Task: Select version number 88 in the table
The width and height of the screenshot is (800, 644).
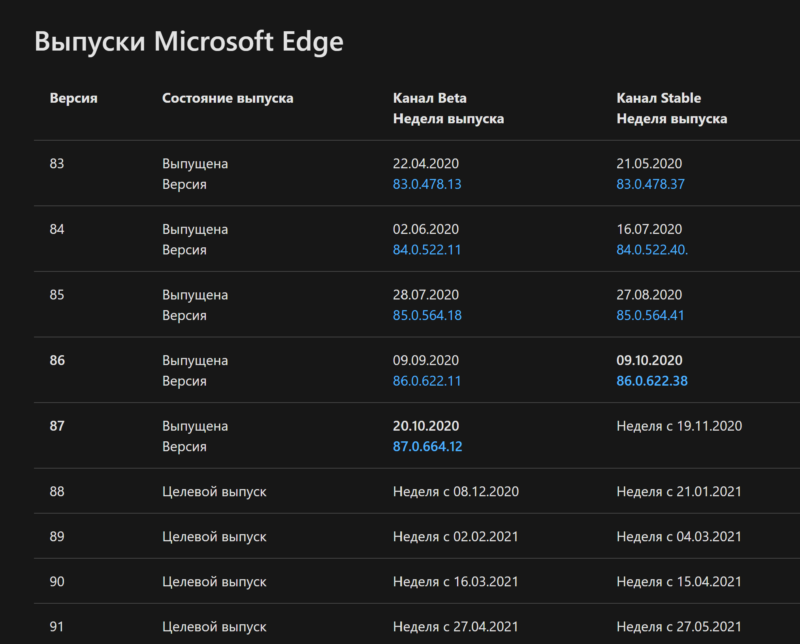Action: [57, 491]
